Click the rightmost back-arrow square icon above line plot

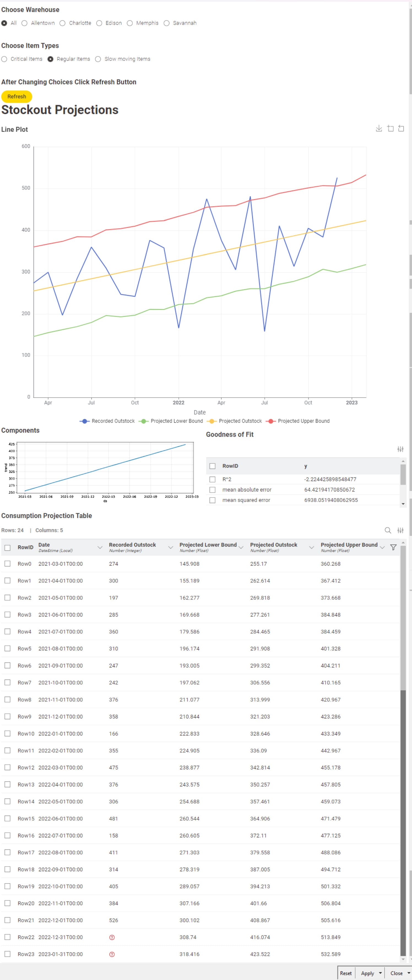[x=401, y=129]
